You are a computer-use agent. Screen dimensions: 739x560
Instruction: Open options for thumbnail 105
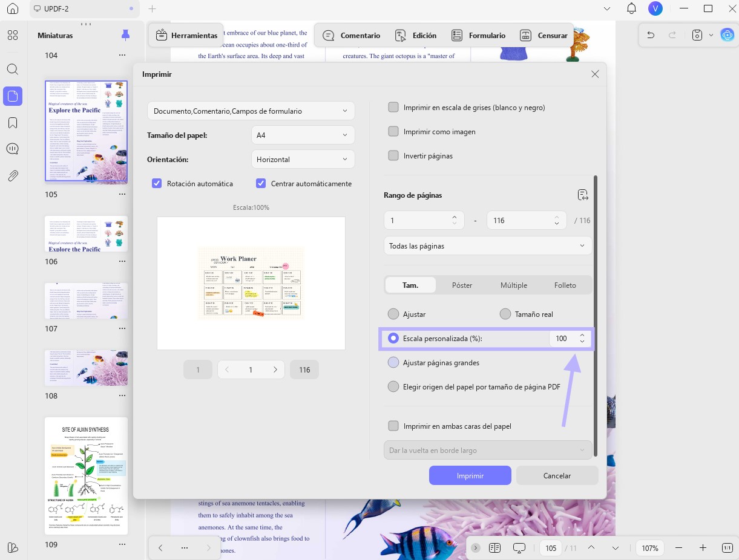pyautogui.click(x=122, y=194)
